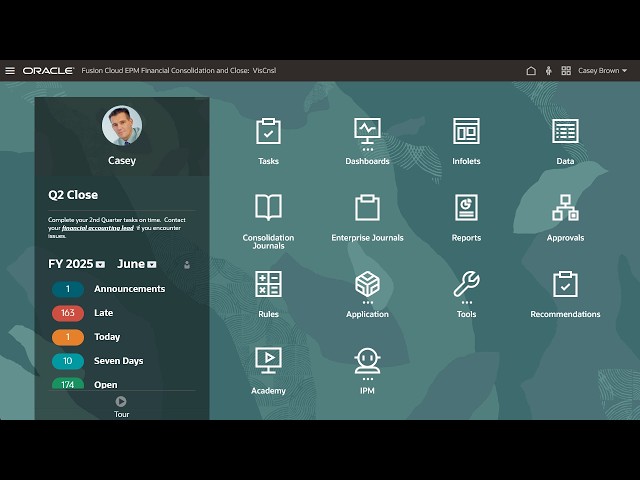Open Enterprise Journals
The width and height of the screenshot is (640, 480).
tap(367, 218)
